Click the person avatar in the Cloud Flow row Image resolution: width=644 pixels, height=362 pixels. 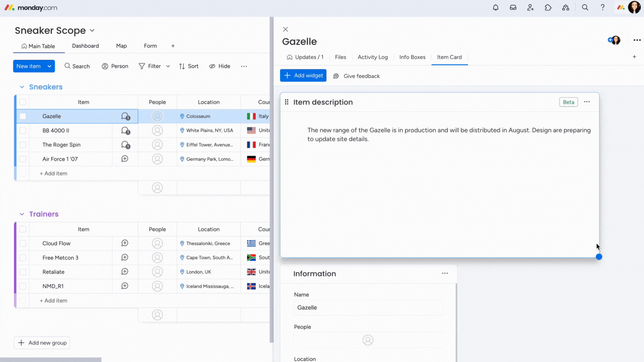[x=157, y=243]
